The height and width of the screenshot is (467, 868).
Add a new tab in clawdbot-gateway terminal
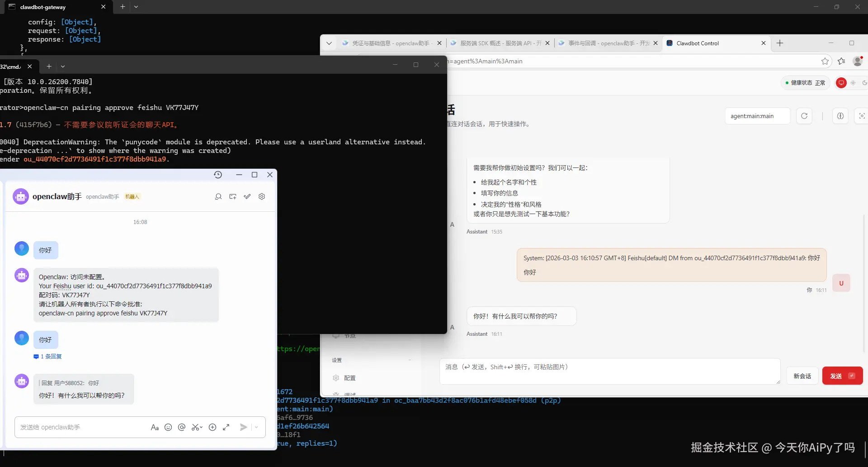123,7
